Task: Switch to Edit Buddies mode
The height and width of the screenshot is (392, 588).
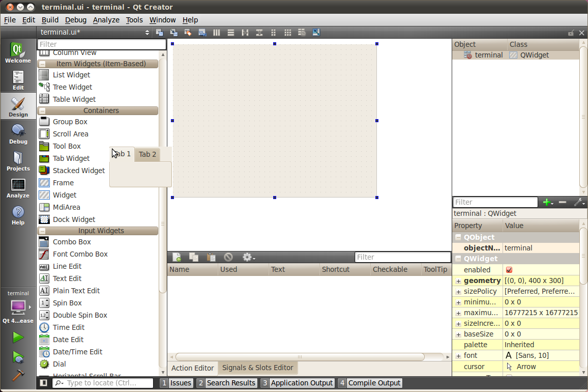Action: click(188, 33)
